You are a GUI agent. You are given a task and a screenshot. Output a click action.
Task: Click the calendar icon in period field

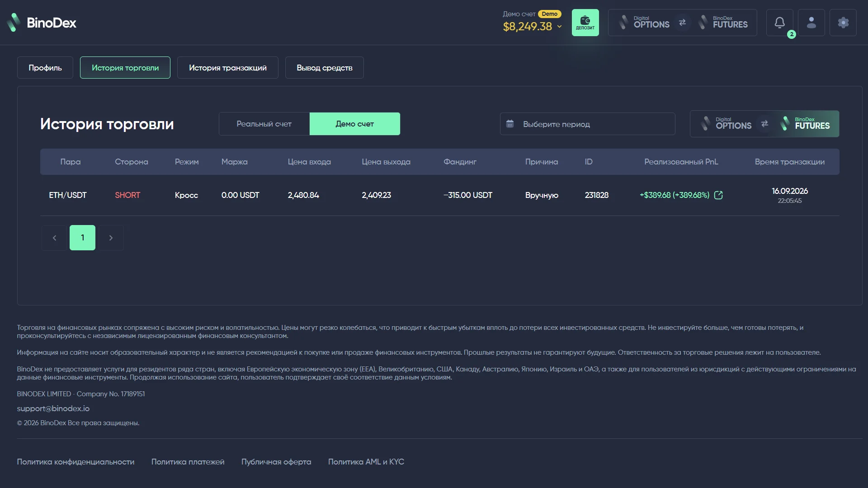510,124
